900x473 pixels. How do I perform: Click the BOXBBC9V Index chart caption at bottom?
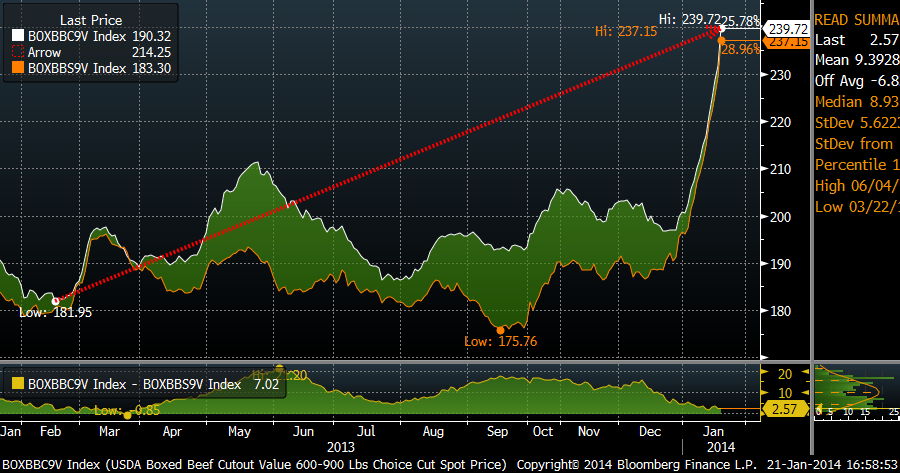tap(250, 465)
